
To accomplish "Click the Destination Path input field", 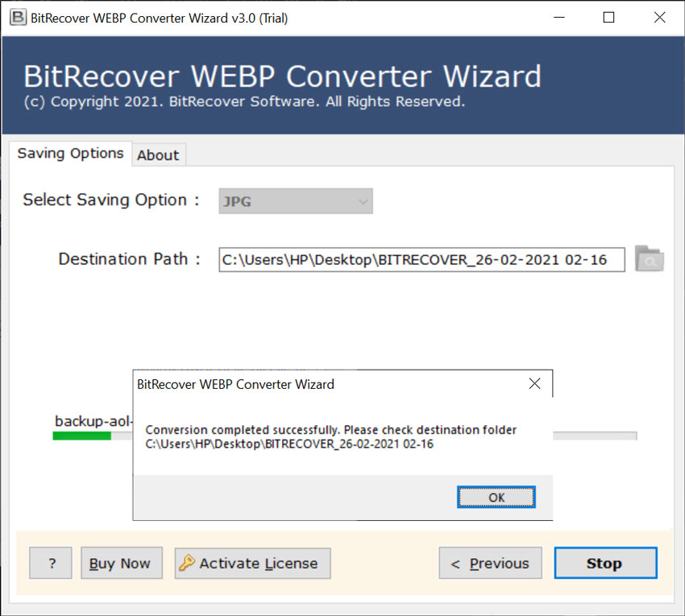I will coord(421,260).
